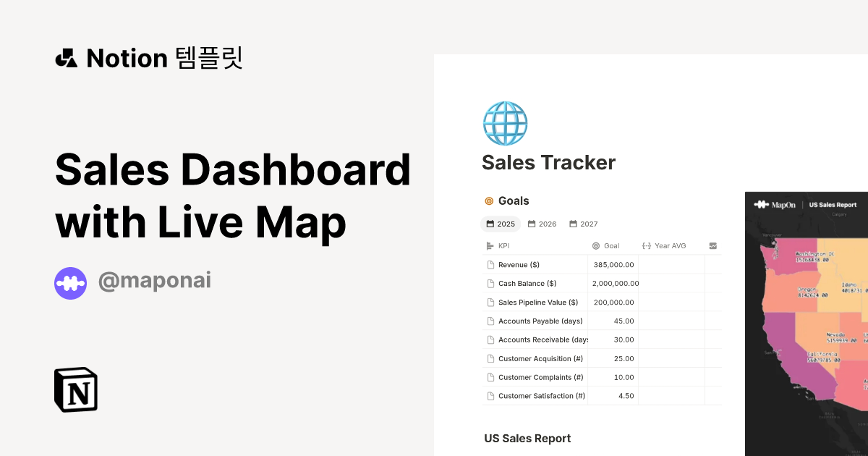Click the target icon beside the Goal column
This screenshot has width=868, height=456.
595,245
